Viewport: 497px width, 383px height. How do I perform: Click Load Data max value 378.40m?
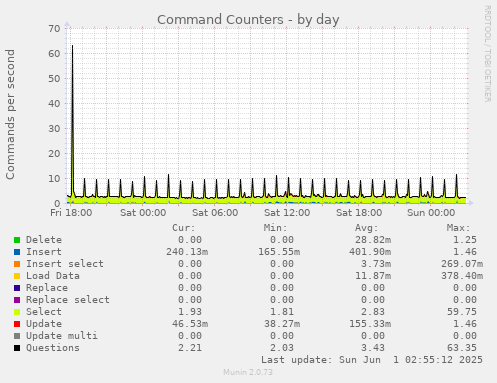(462, 276)
